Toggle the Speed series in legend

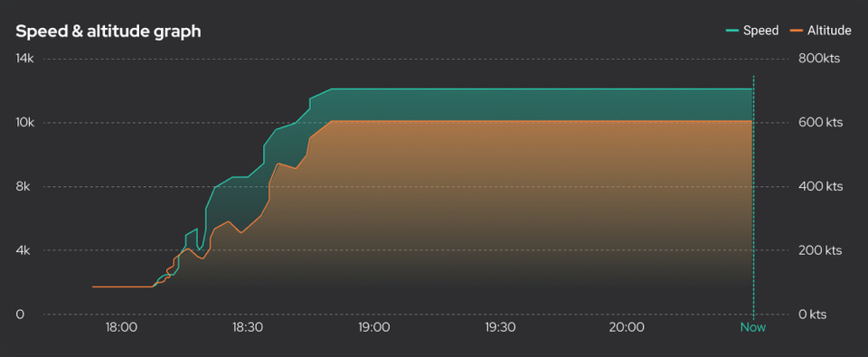click(751, 31)
